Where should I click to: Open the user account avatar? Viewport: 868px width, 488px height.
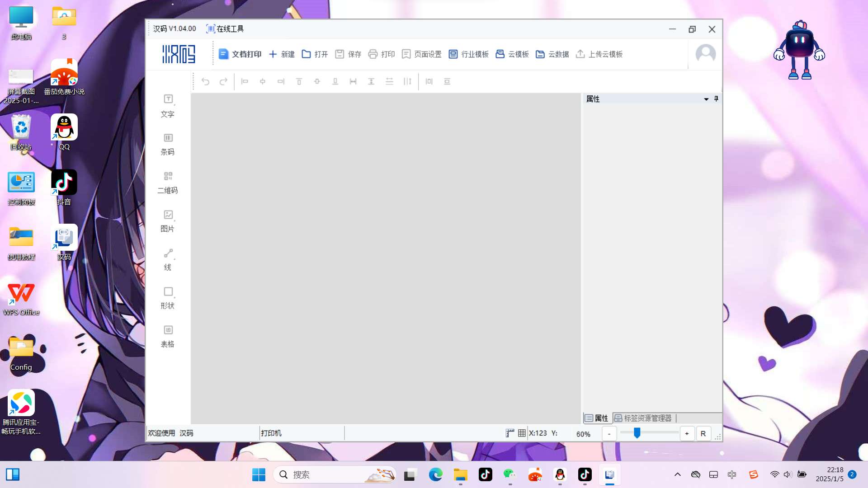pos(706,54)
